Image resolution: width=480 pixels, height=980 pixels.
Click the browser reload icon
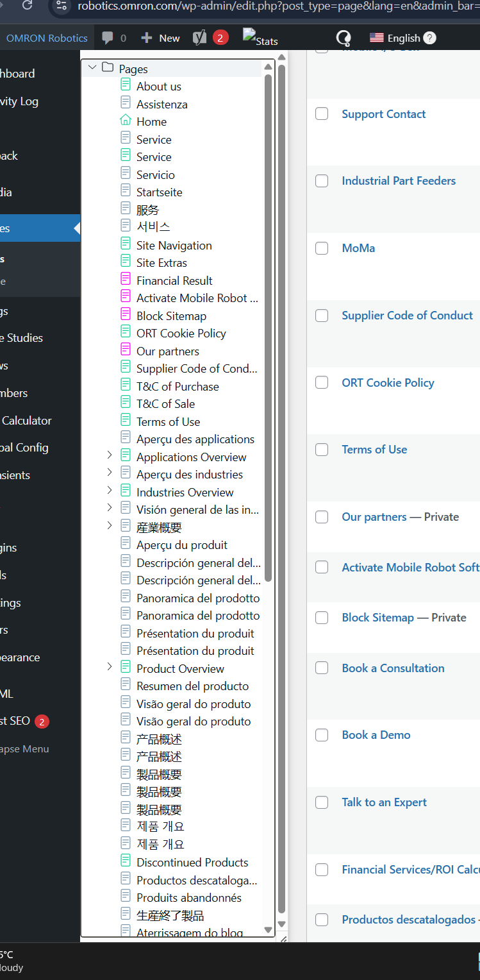pos(28,5)
